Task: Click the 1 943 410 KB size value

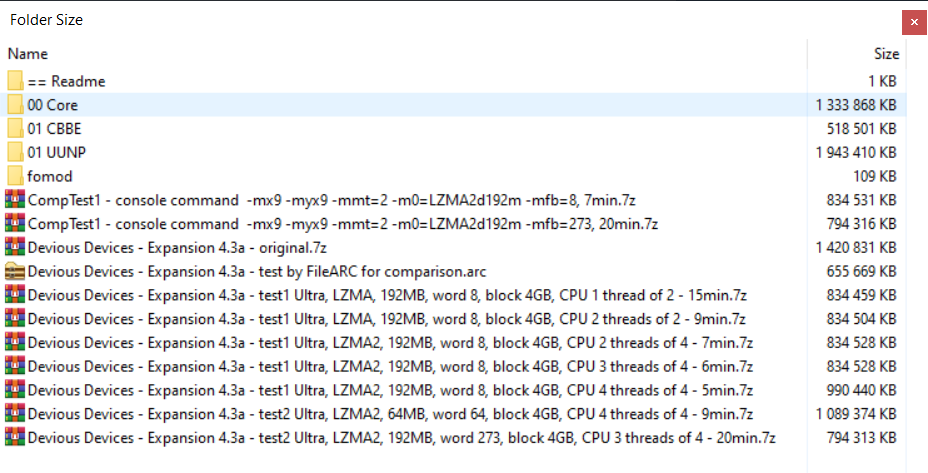Action: coord(856,152)
